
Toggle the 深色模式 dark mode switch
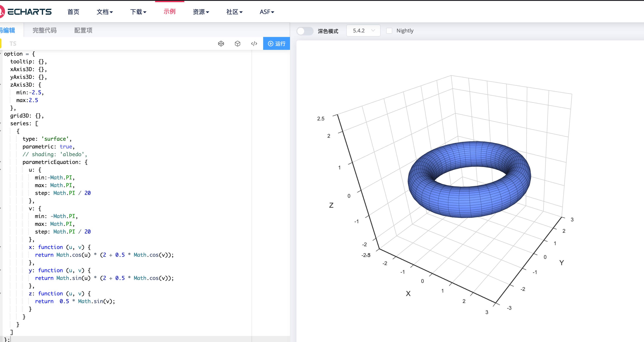[x=305, y=31]
